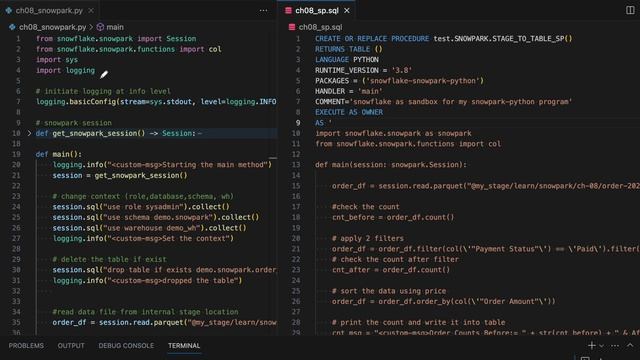Click the '# apply 2 filters' comment
The image size is (640, 360).
(x=368, y=239)
